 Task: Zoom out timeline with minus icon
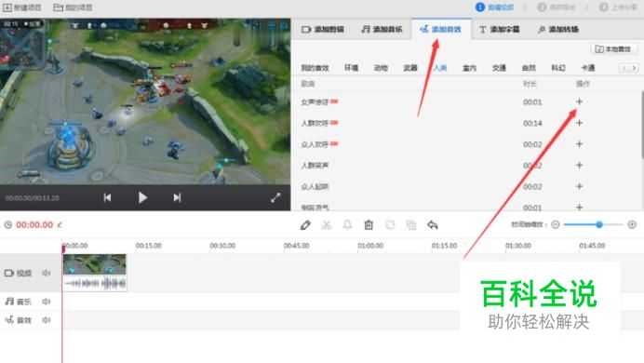556,224
